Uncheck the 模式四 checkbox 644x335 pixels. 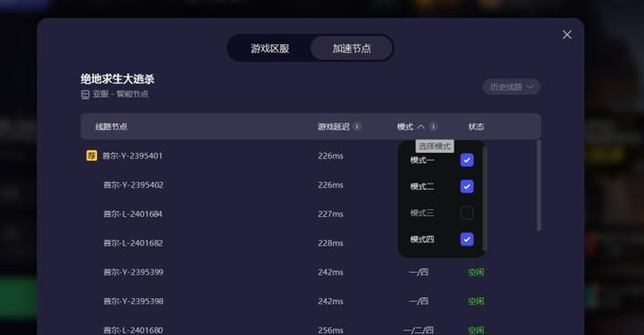click(x=467, y=239)
